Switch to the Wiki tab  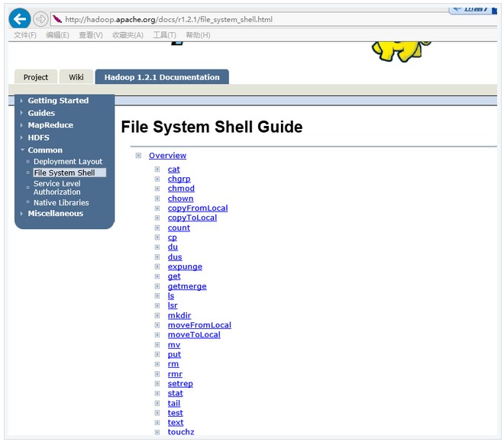[76, 77]
